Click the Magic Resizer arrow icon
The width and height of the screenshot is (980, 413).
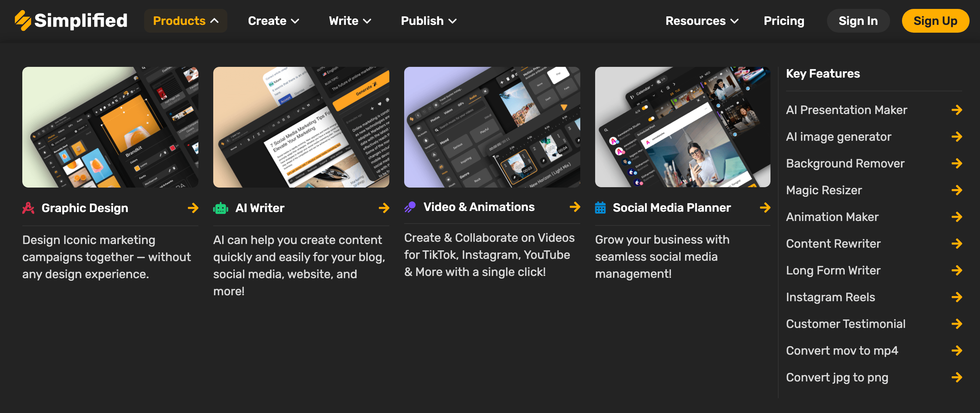tap(957, 190)
